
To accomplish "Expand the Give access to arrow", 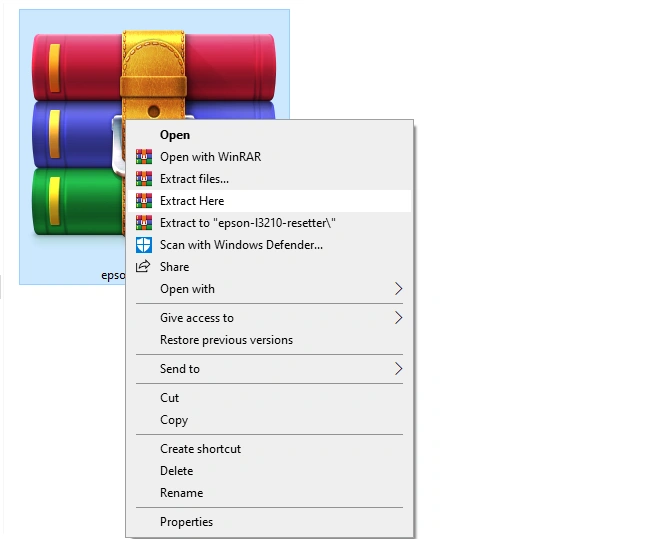I will (398, 318).
